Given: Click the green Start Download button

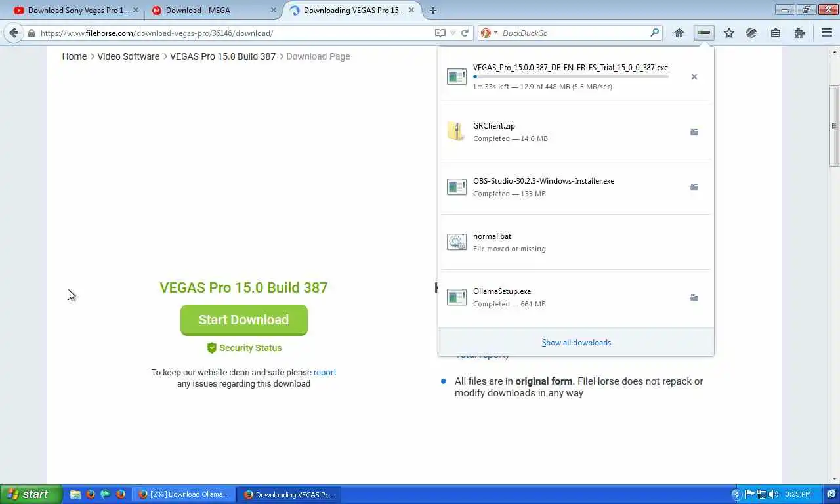Looking at the screenshot, I should 244,320.
